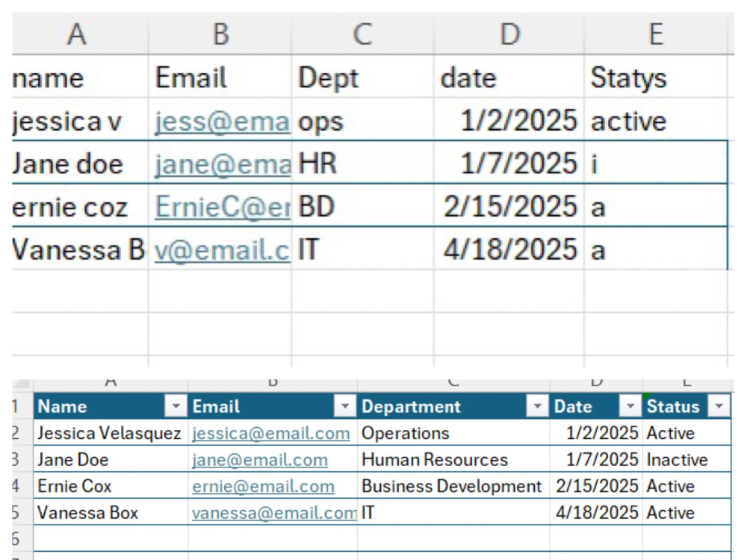Screen dimensions: 747x560
Task: Select the 'Ernie Cox' cell
Action: [x=111, y=486]
